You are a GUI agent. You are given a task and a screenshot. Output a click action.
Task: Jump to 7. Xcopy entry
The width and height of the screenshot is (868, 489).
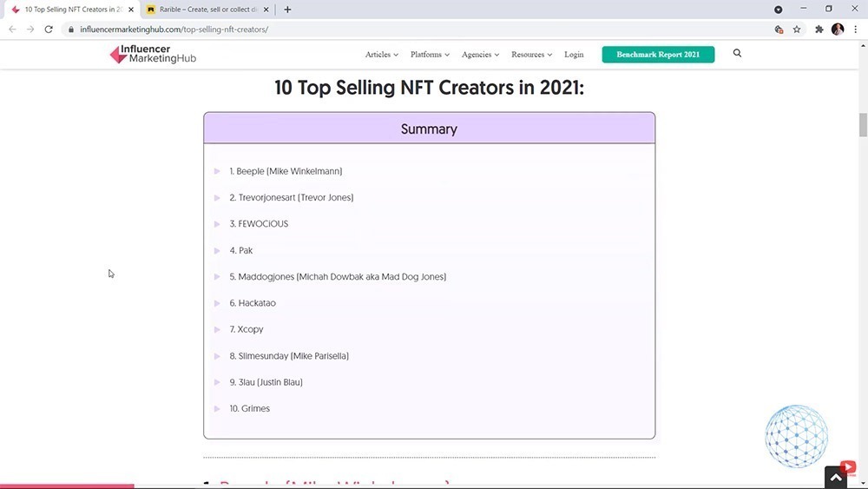(247, 329)
